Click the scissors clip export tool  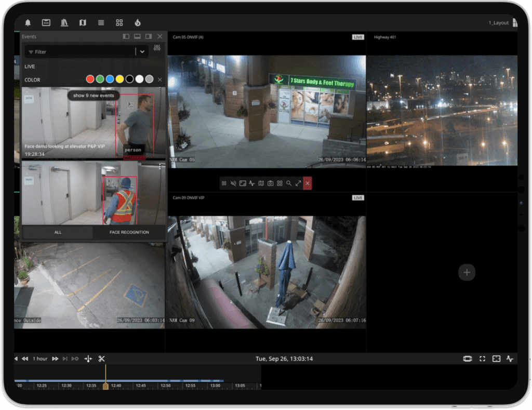click(101, 359)
